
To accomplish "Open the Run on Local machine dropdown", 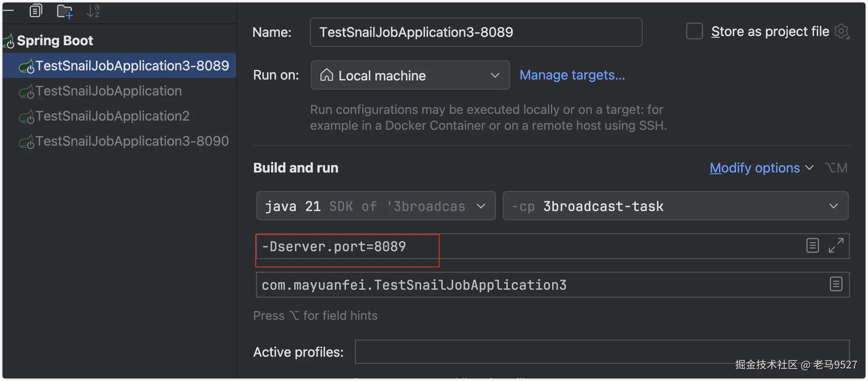I will pos(410,75).
